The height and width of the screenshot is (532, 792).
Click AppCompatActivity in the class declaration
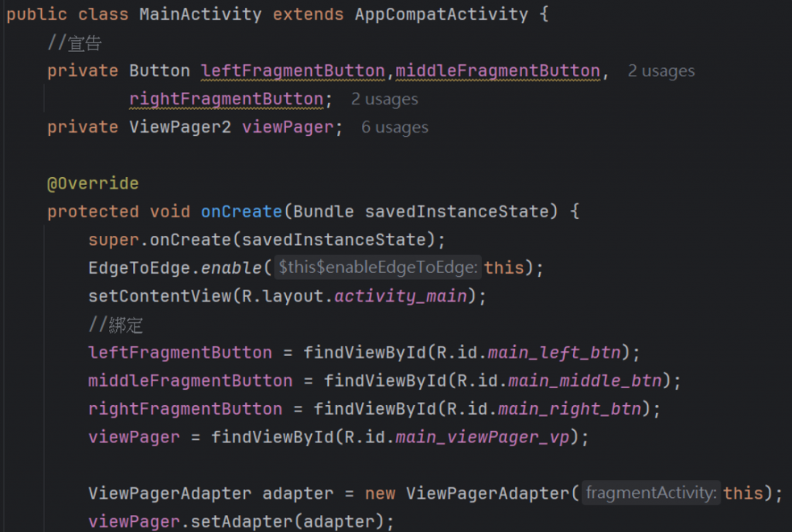[442, 14]
